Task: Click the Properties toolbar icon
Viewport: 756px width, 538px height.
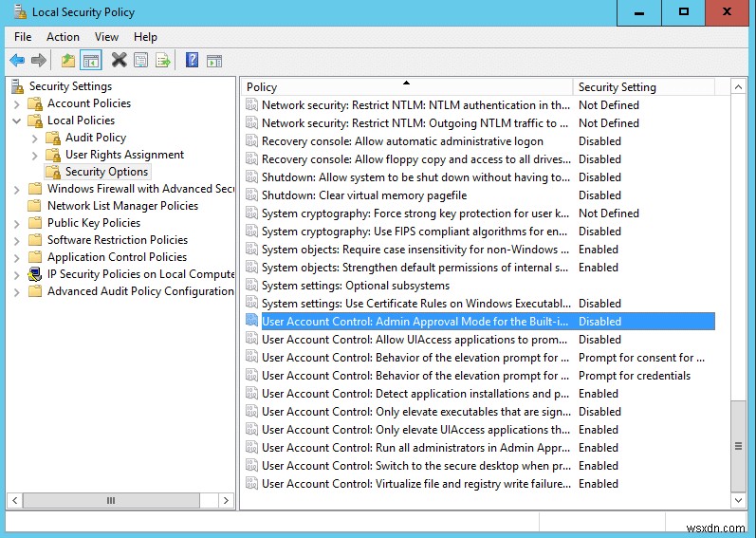Action: [x=140, y=61]
